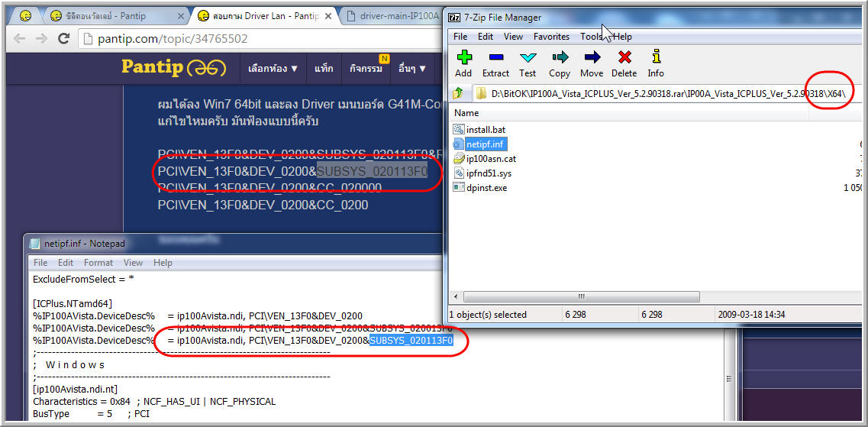Image resolution: width=868 pixels, height=427 pixels.
Task: Click the Characteristics = 0x84 line in Notepad
Action: (x=154, y=401)
